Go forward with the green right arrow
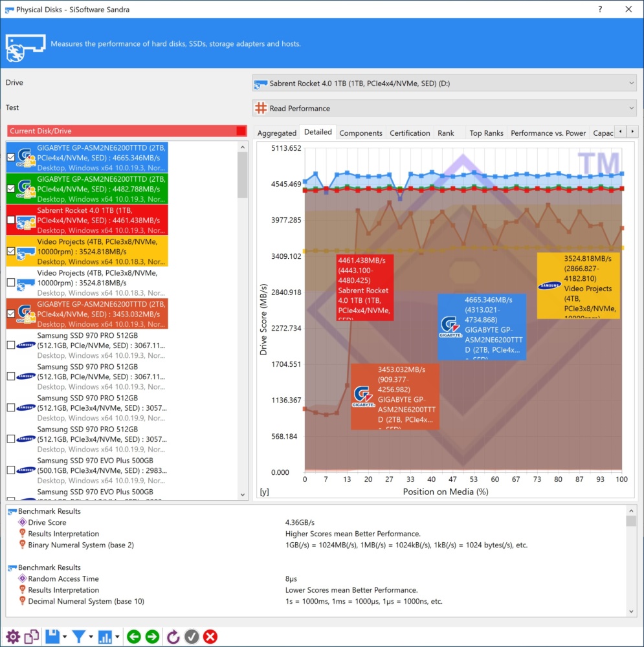Image resolution: width=644 pixels, height=647 pixels. (x=152, y=637)
